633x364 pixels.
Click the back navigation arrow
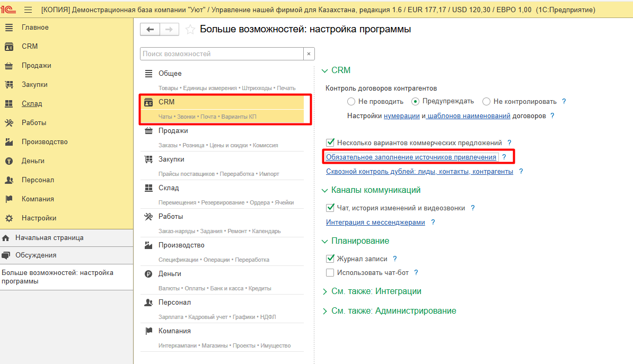(x=150, y=30)
